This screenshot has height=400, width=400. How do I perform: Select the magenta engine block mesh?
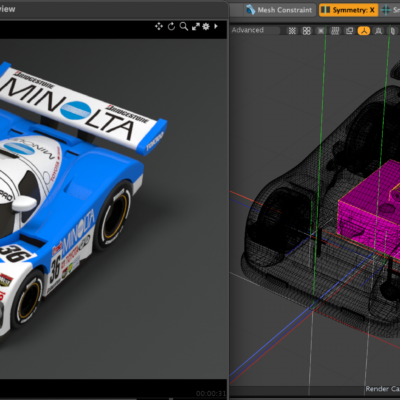[x=367, y=207]
